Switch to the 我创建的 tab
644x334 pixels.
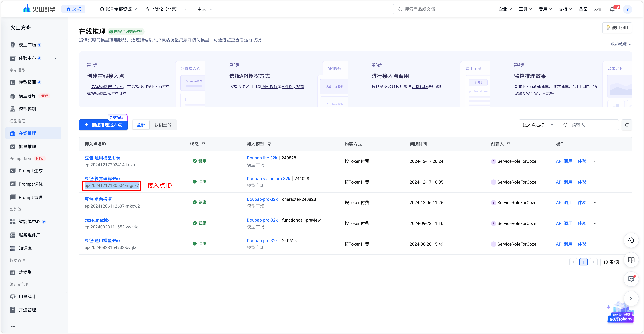click(x=163, y=125)
